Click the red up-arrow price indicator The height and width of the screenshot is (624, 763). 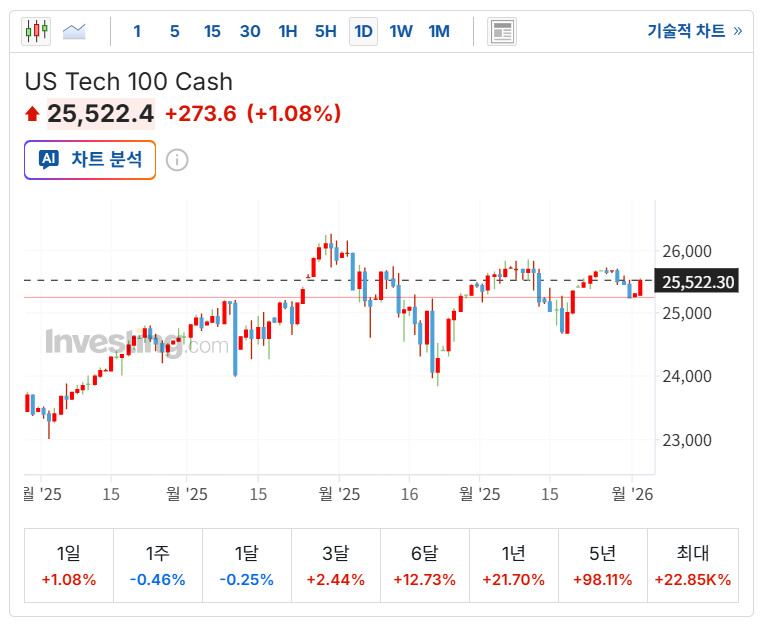pos(33,114)
